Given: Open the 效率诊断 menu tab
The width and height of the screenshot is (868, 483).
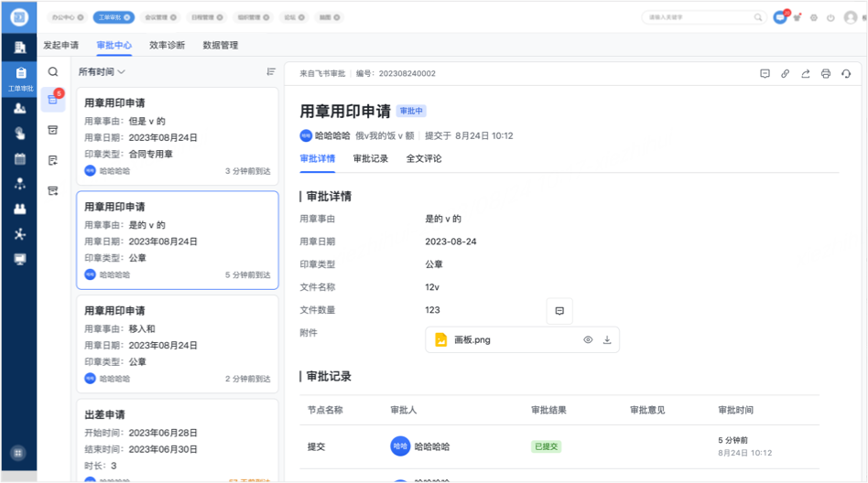Looking at the screenshot, I should (167, 45).
